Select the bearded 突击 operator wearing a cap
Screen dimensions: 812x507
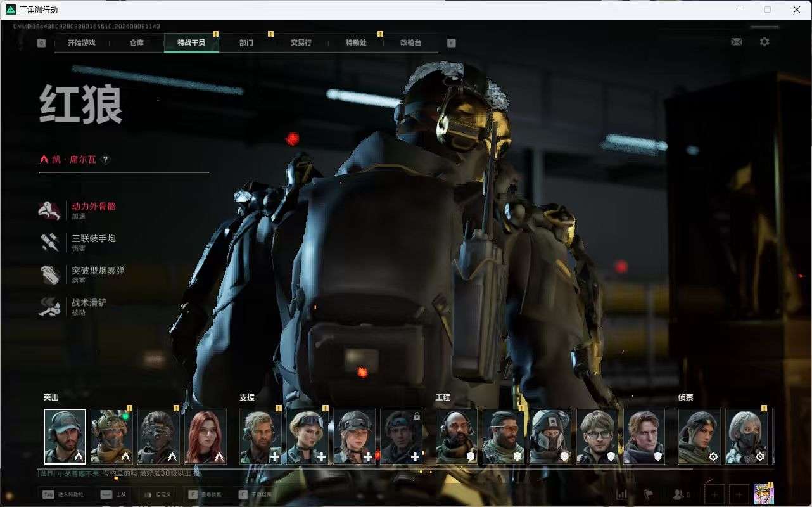coord(65,436)
